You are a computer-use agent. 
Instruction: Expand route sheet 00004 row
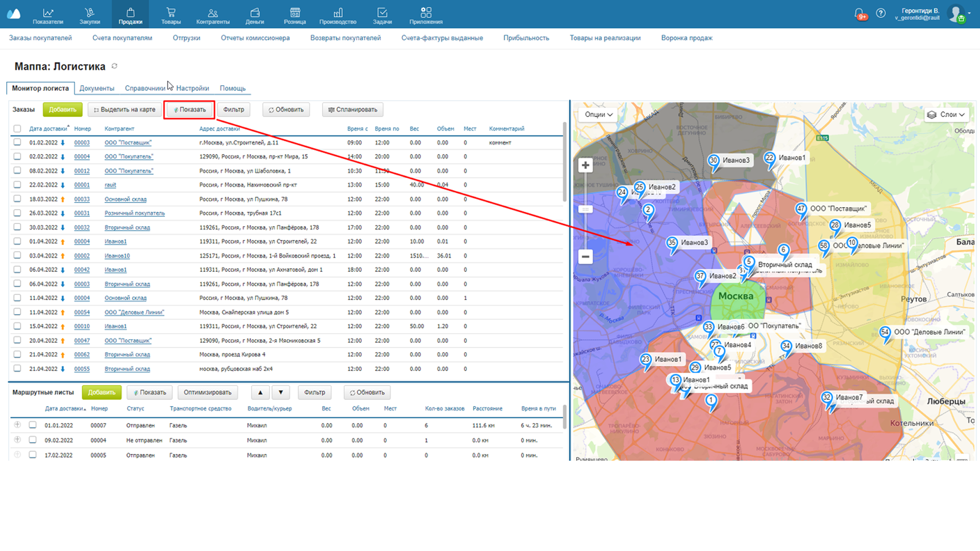17,440
